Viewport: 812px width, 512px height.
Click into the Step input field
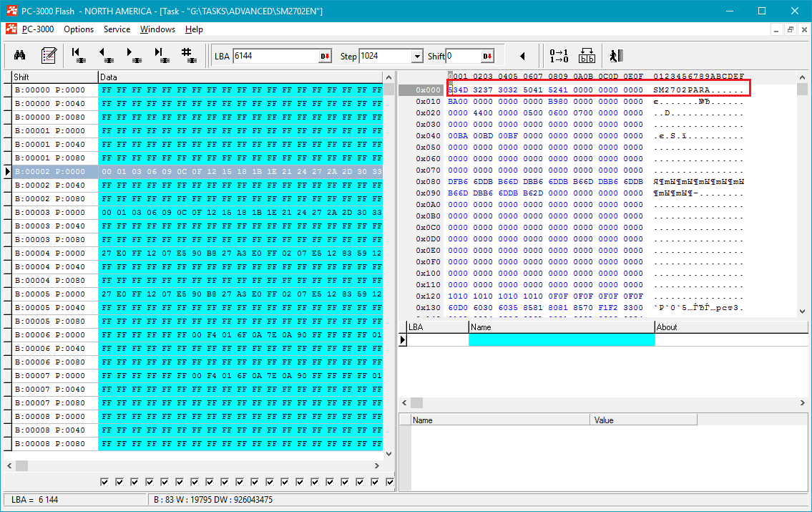[386, 56]
